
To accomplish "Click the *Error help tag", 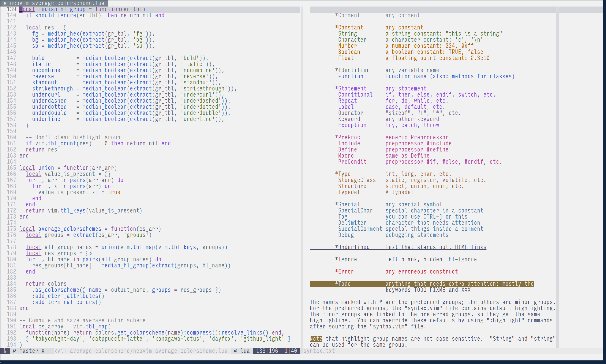I will 345,272.
